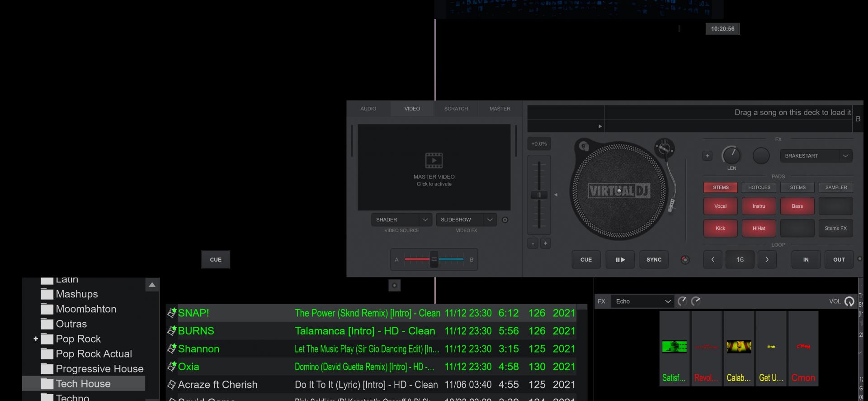Viewport: 868px width, 401px height.
Task: Toggle the Stems FX pad
Action: pyautogui.click(x=835, y=229)
